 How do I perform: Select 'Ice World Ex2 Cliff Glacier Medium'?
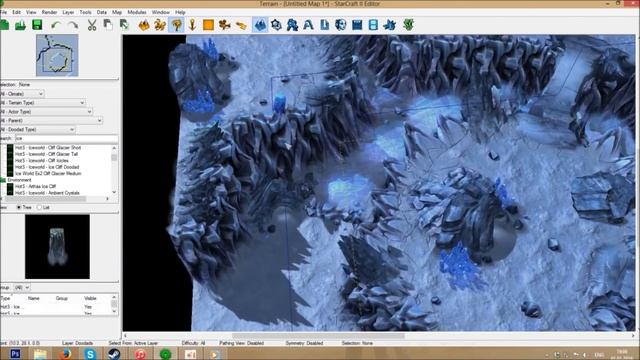click(48, 173)
